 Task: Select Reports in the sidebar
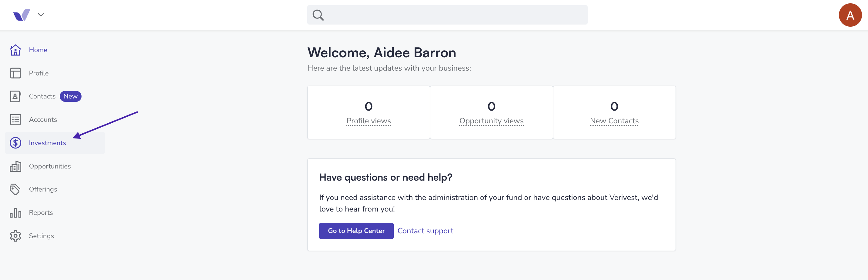coord(41,213)
